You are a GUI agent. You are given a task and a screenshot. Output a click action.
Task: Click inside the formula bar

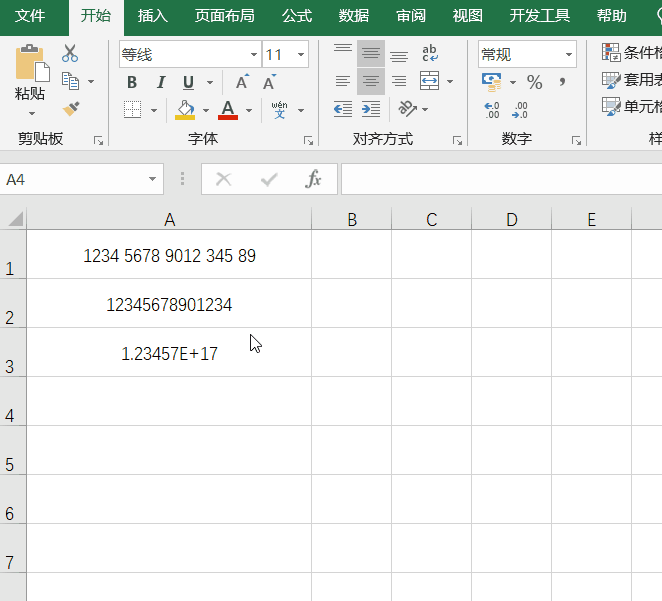tap(502, 179)
